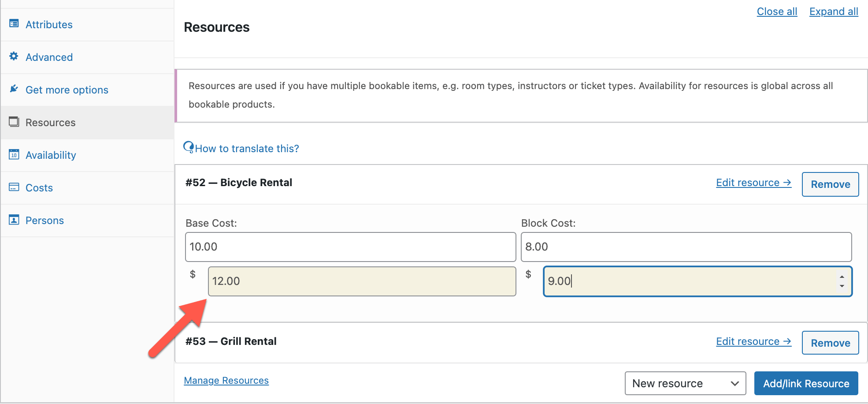Open the New resource dropdown
This screenshot has width=868, height=404.
click(x=685, y=383)
